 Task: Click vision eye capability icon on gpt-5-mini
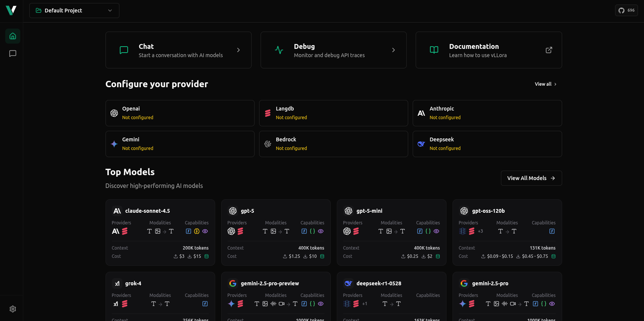click(x=436, y=231)
